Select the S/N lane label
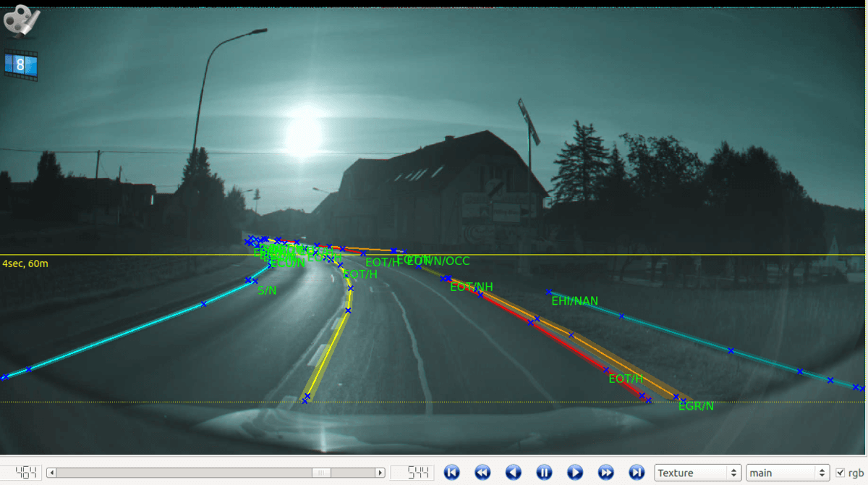868x485 pixels. pyautogui.click(x=267, y=290)
